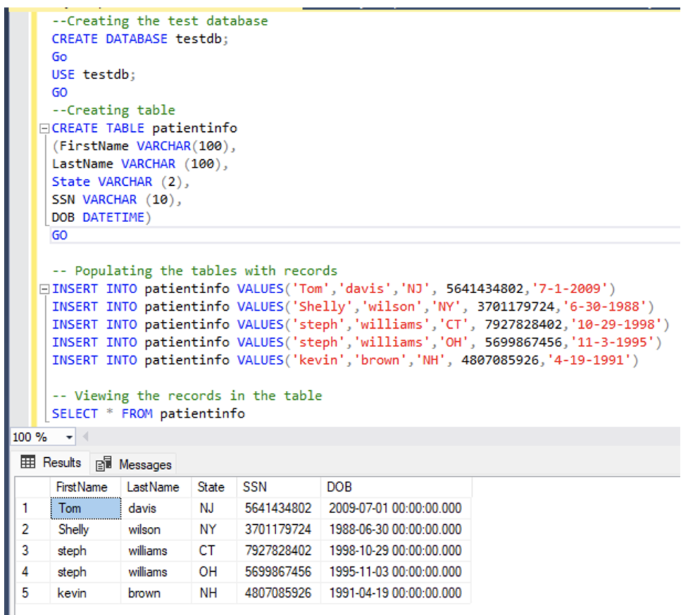Open the 100 % zoom dropdown
This screenshot has width=700, height=615.
click(68, 437)
